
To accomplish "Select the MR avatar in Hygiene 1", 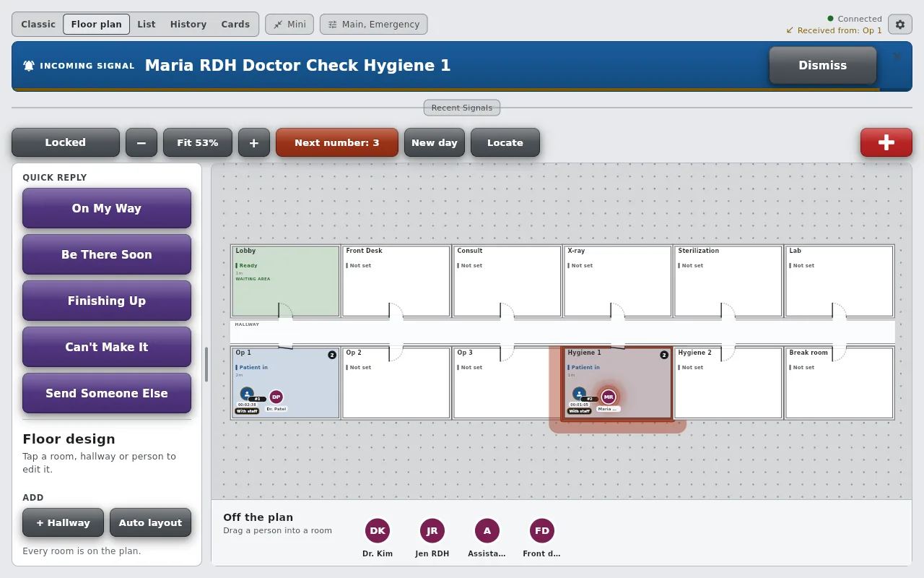I will (609, 397).
